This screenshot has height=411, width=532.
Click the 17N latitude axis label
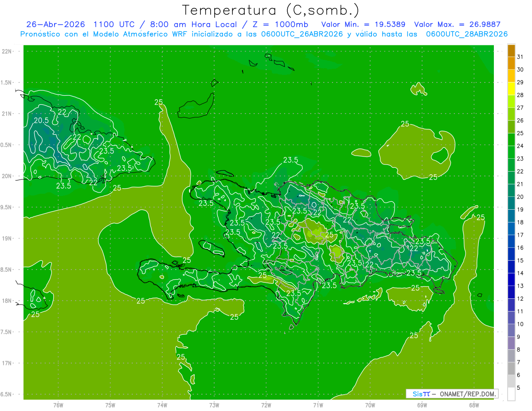click(6, 363)
